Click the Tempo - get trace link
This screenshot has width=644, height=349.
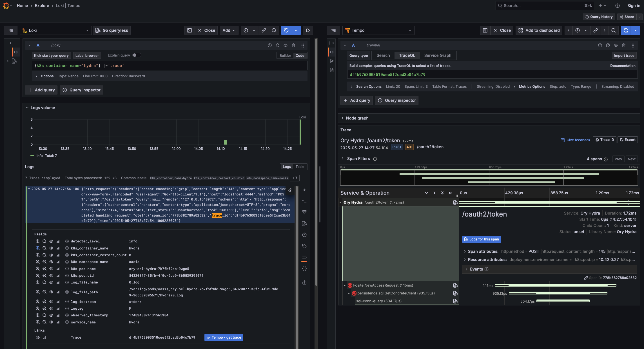[x=224, y=337]
